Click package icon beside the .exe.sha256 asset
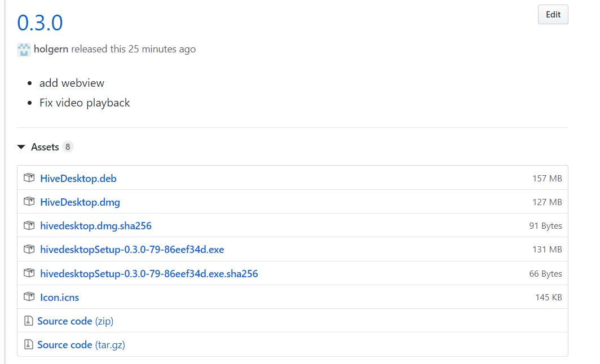 (29, 273)
